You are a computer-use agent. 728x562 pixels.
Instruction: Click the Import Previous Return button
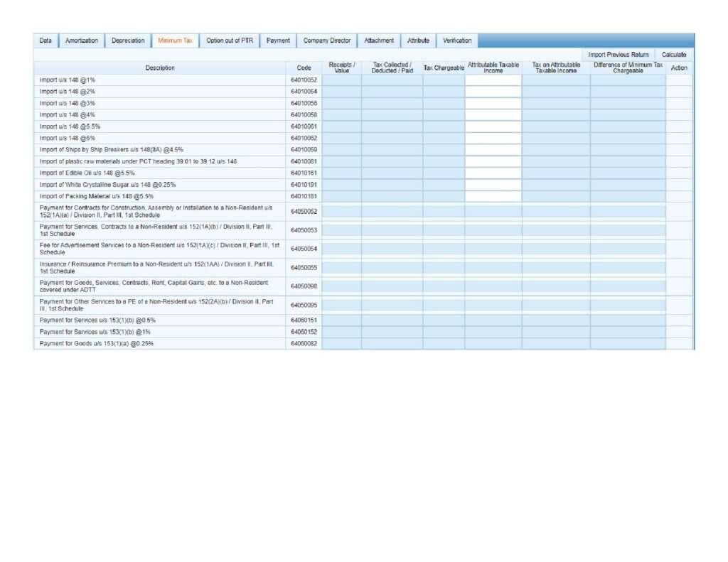(x=619, y=55)
